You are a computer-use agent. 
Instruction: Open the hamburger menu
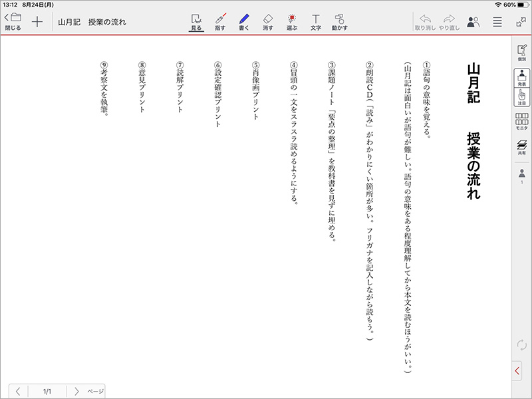497,22
